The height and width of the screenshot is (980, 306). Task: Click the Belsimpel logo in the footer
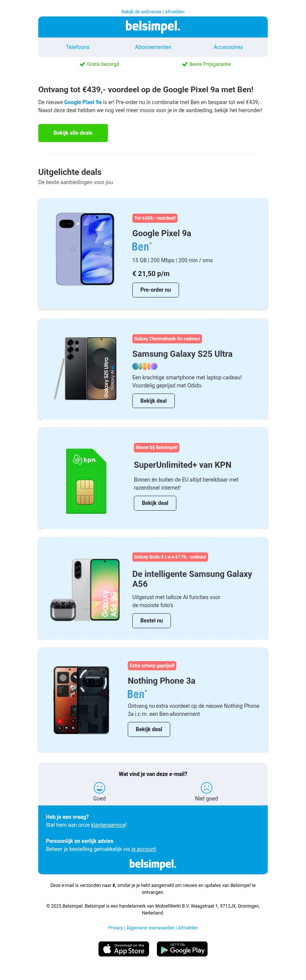[x=153, y=864]
